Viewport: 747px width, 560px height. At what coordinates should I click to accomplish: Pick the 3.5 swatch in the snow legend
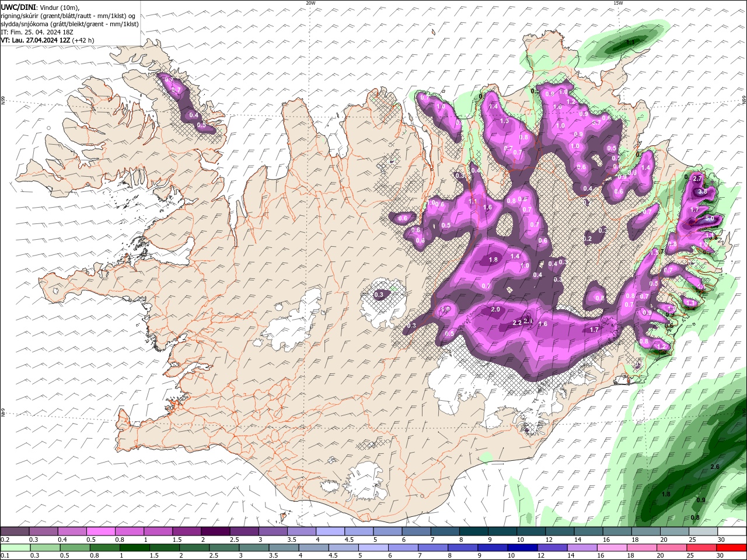point(301,531)
